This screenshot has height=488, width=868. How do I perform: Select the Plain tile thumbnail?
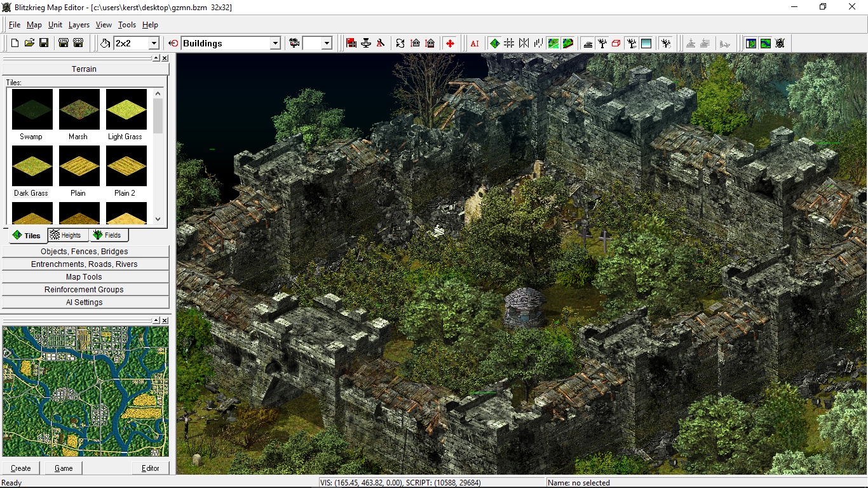click(79, 166)
